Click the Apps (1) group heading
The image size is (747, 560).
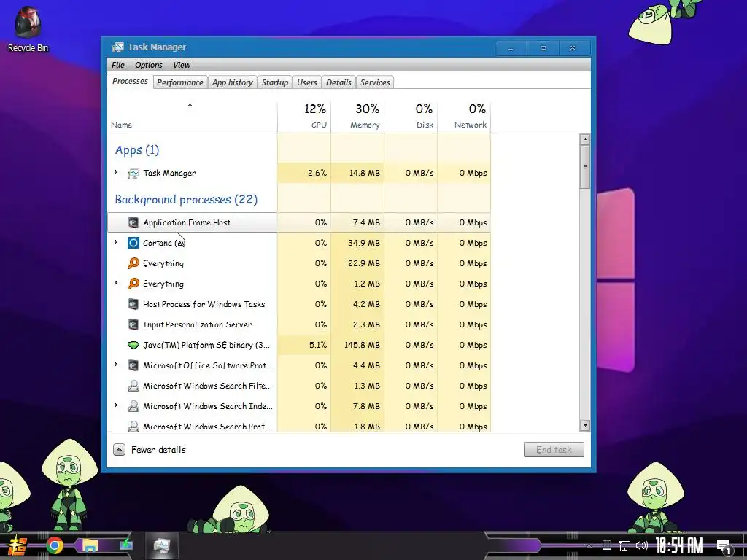point(137,150)
